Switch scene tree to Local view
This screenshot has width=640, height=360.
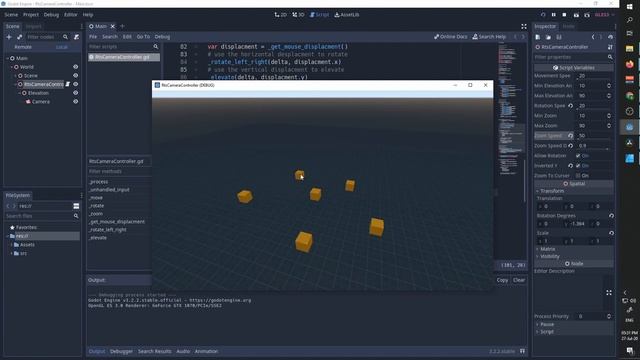click(62, 47)
